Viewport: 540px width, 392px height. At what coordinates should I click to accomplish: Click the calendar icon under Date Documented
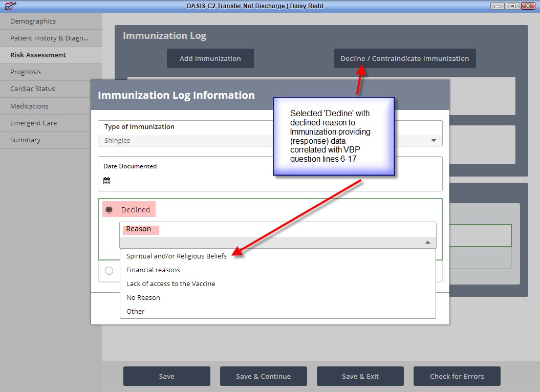point(107,181)
